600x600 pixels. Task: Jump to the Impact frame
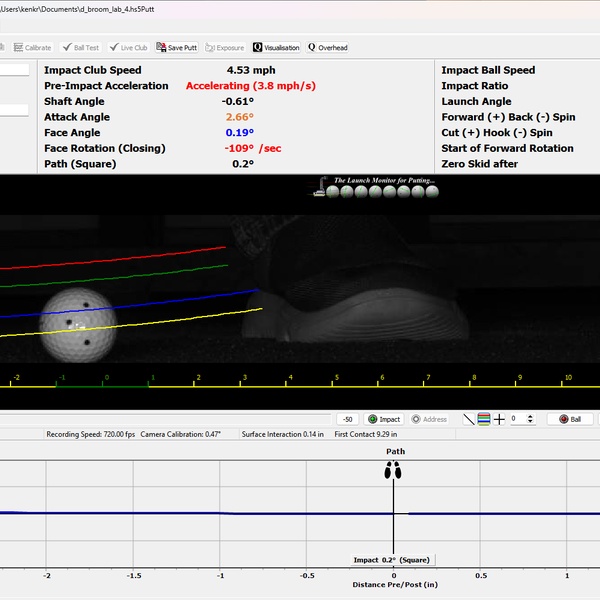[x=384, y=419]
